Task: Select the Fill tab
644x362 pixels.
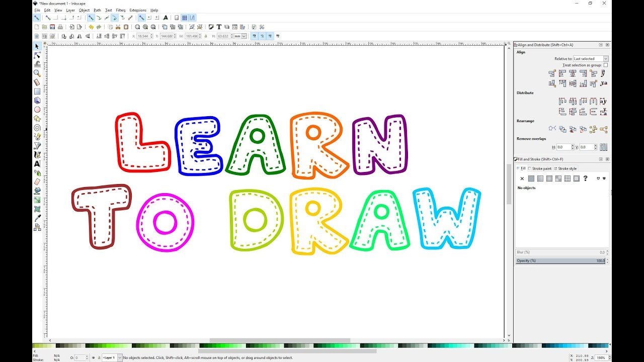Action: point(521,168)
